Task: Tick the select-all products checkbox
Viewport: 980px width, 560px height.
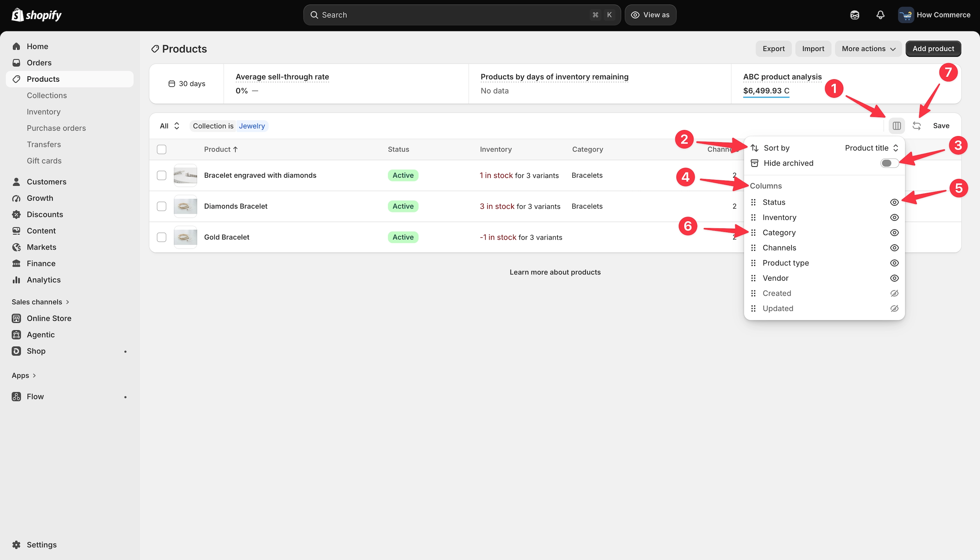Action: coord(162,149)
